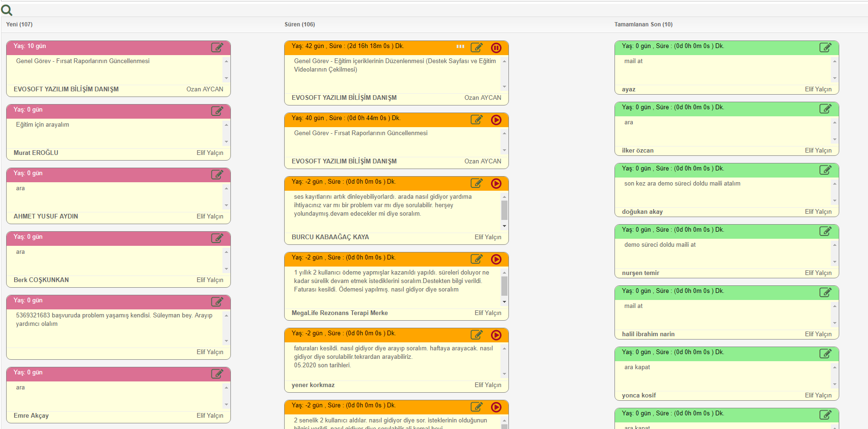The image size is (868, 429).
Task: Edit the completed ayaz 'mail at' task
Action: [x=825, y=48]
